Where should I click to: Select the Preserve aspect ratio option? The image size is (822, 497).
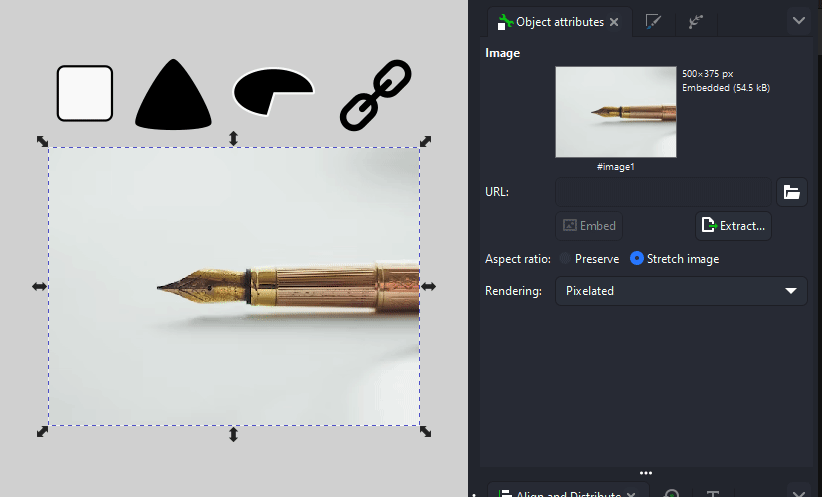pyautogui.click(x=566, y=259)
